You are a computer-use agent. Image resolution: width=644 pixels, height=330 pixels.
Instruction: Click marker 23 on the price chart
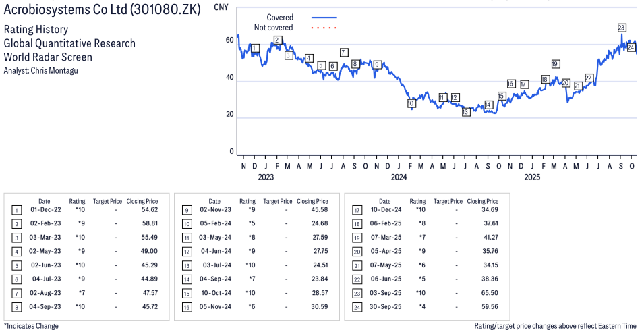622,28
